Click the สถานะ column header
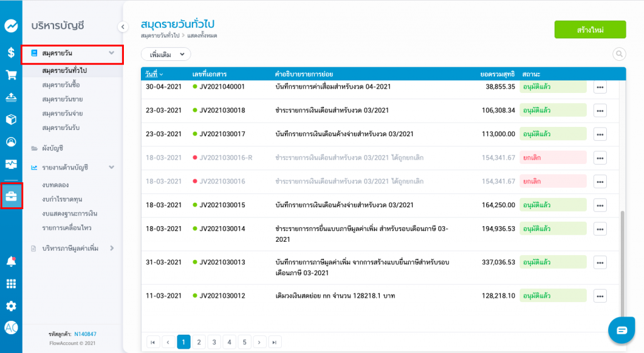 [x=531, y=74]
